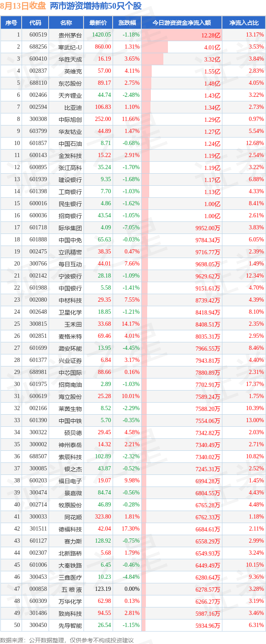Click stock code 688256

pos(38,47)
